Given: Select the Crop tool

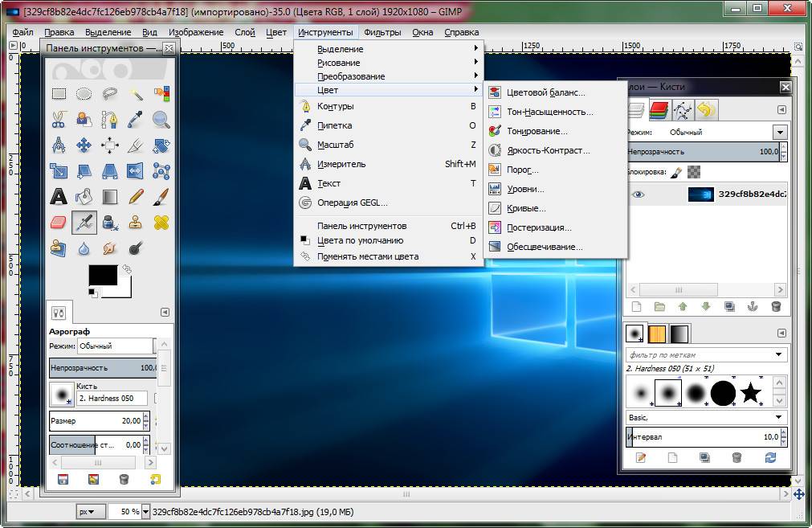Looking at the screenshot, I should tap(136, 145).
